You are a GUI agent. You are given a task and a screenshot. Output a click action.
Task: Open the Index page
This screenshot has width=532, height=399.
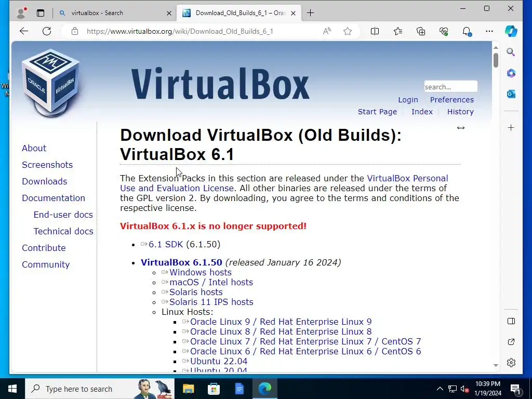pyautogui.click(x=422, y=112)
